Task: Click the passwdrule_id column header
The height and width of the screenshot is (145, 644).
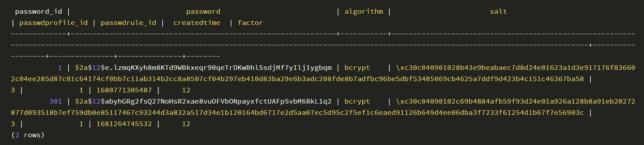Action: (128, 23)
